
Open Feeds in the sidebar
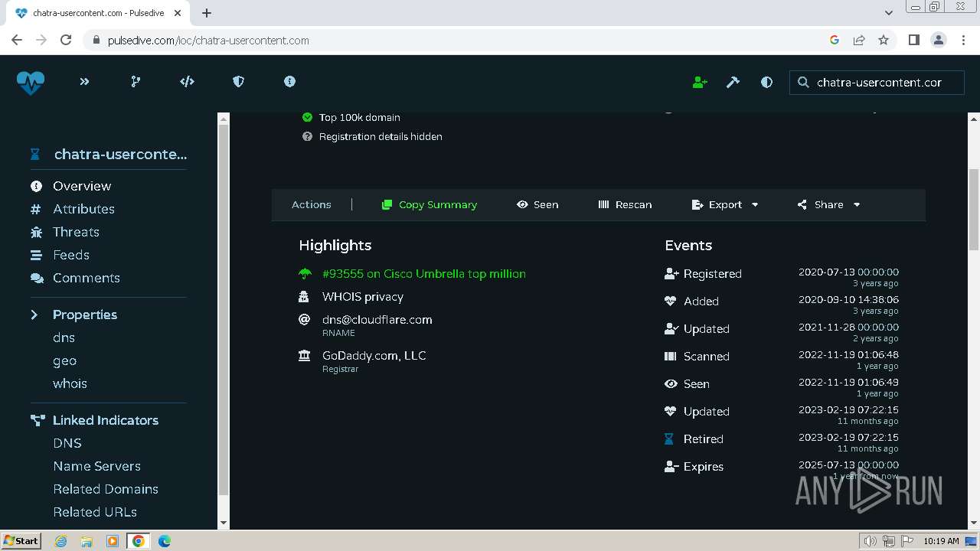click(x=71, y=255)
